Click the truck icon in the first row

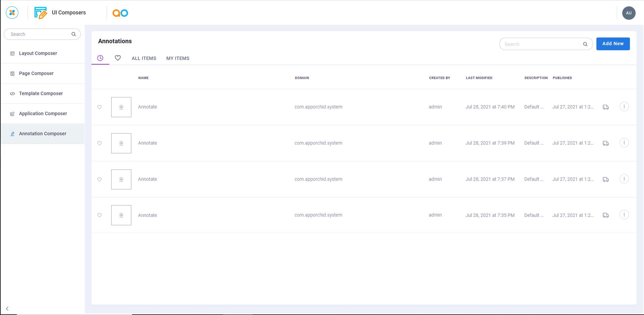605,107
